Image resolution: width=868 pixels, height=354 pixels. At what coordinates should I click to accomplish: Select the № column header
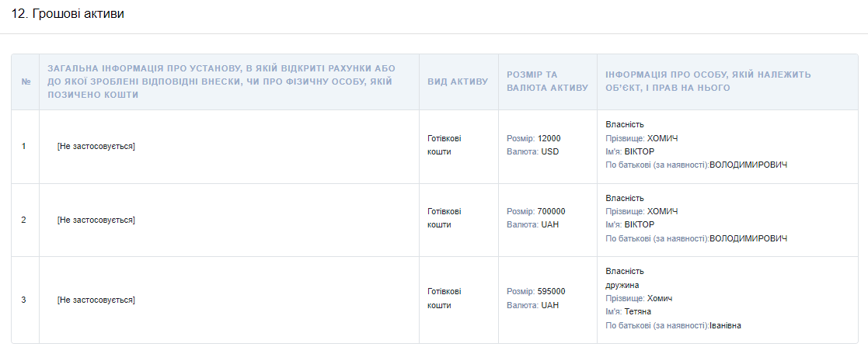(x=26, y=82)
